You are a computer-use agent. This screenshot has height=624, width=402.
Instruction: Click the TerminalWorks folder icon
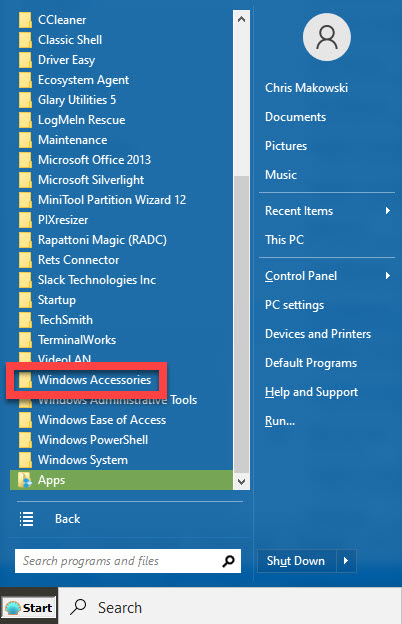(25, 340)
